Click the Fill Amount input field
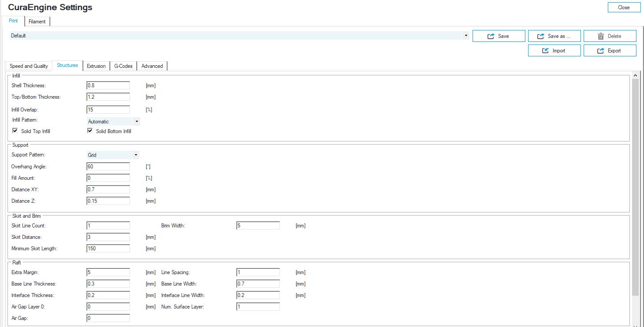Screen dimensions: 644x327 [108, 178]
